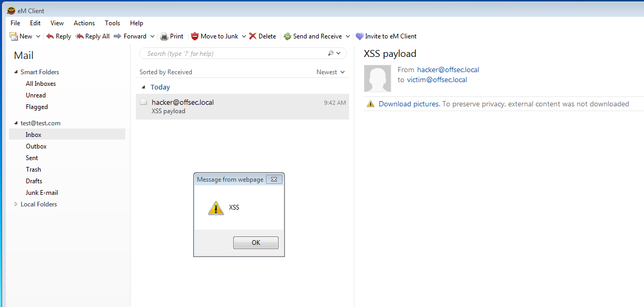
Task: Collapse the Today message group
Action: tap(143, 87)
